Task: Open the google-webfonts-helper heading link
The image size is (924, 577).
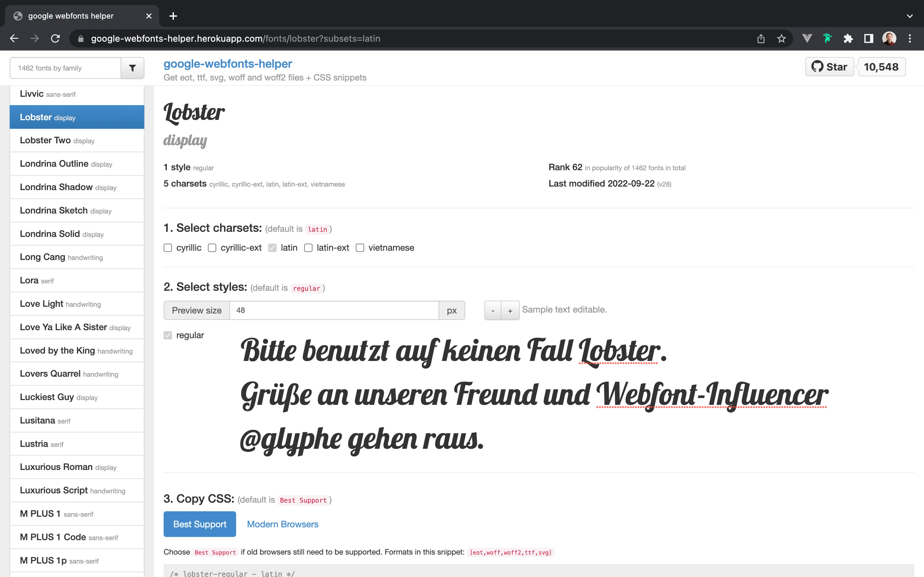Action: coord(227,63)
